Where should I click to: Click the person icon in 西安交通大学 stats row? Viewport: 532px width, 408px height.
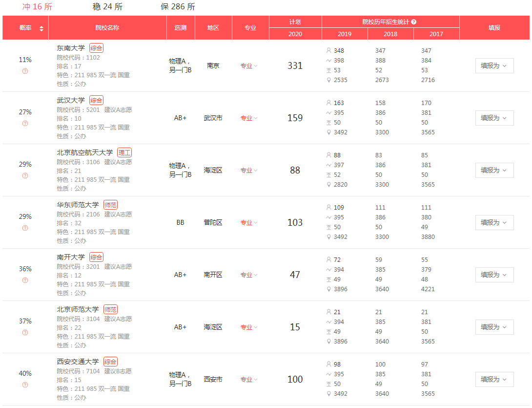pyautogui.click(x=329, y=364)
